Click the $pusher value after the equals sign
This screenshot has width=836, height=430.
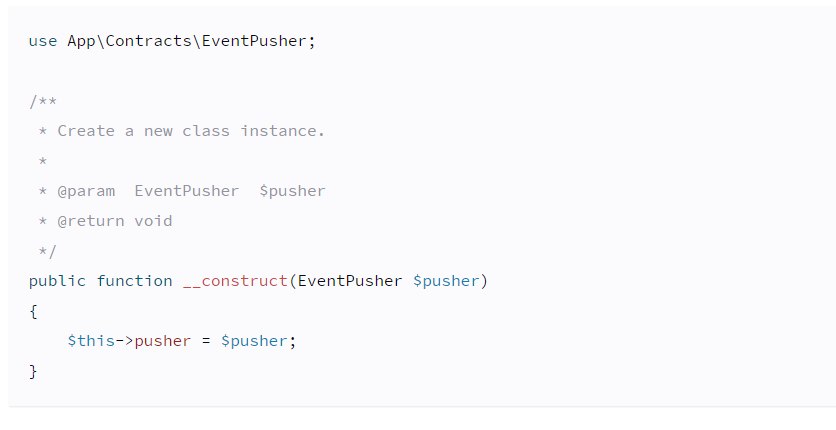click(x=254, y=341)
